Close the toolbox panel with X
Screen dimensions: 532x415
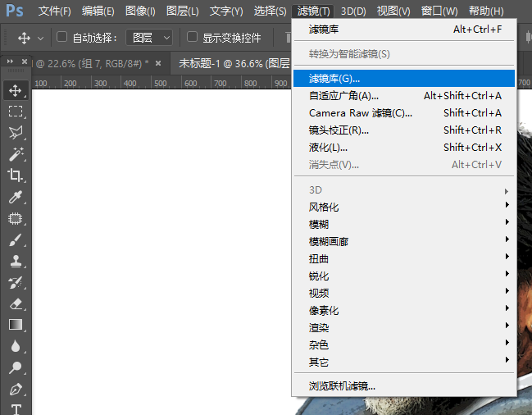24,62
